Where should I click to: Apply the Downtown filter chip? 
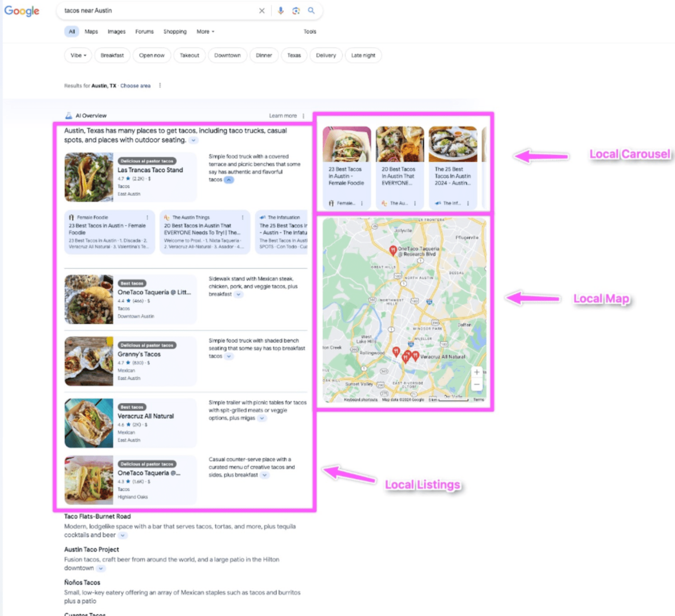pos(228,55)
